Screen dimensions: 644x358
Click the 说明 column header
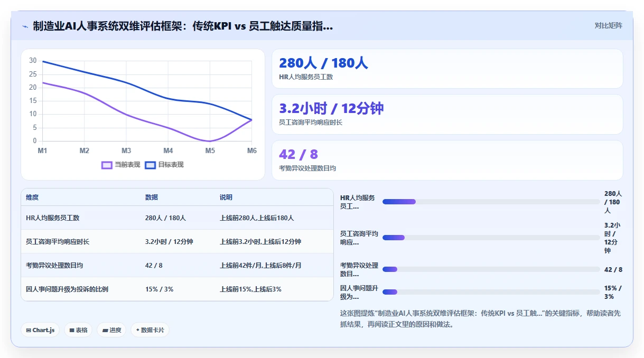(x=226, y=197)
